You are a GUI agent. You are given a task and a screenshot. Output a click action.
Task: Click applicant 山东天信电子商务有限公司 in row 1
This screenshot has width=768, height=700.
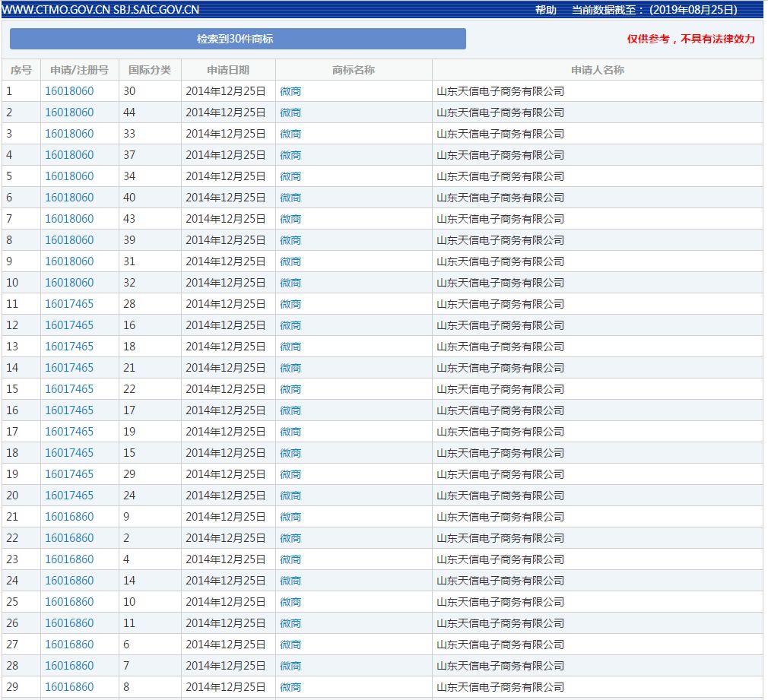(x=500, y=91)
